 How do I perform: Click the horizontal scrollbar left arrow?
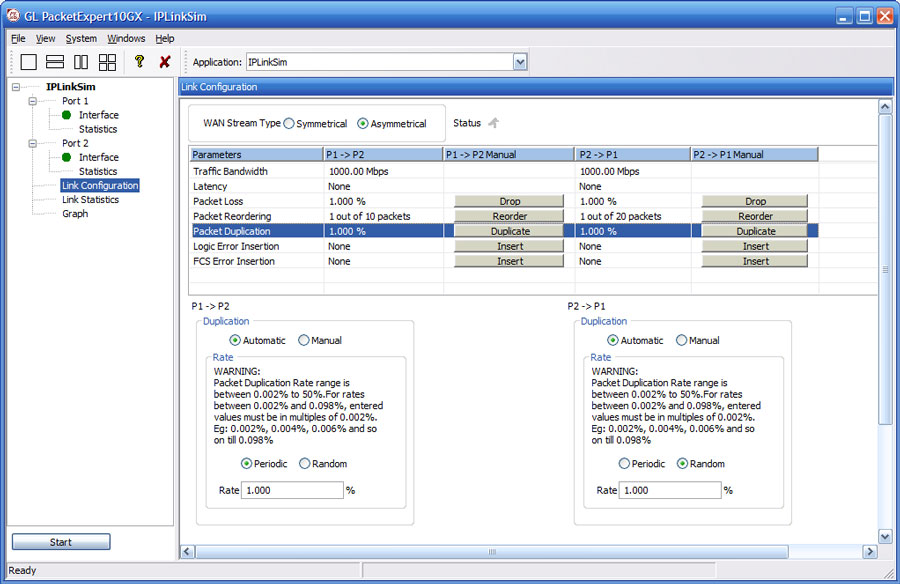coord(187,552)
